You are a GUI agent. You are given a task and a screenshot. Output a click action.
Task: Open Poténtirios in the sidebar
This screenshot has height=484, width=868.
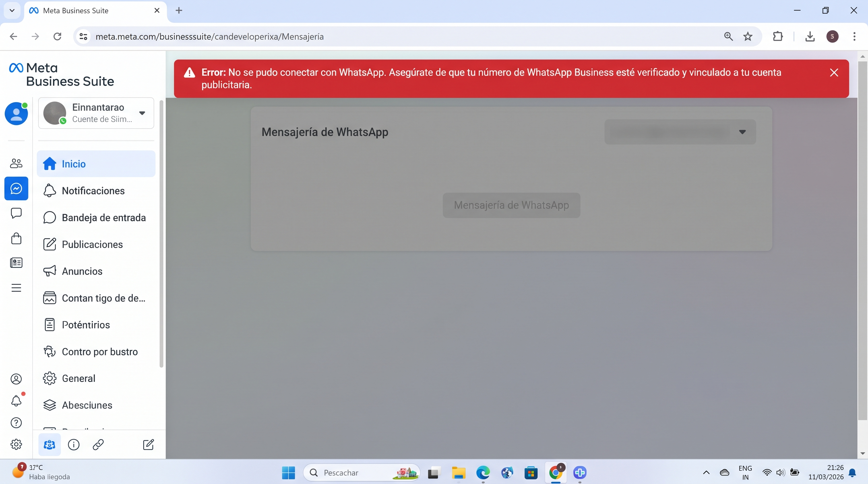tap(96, 325)
